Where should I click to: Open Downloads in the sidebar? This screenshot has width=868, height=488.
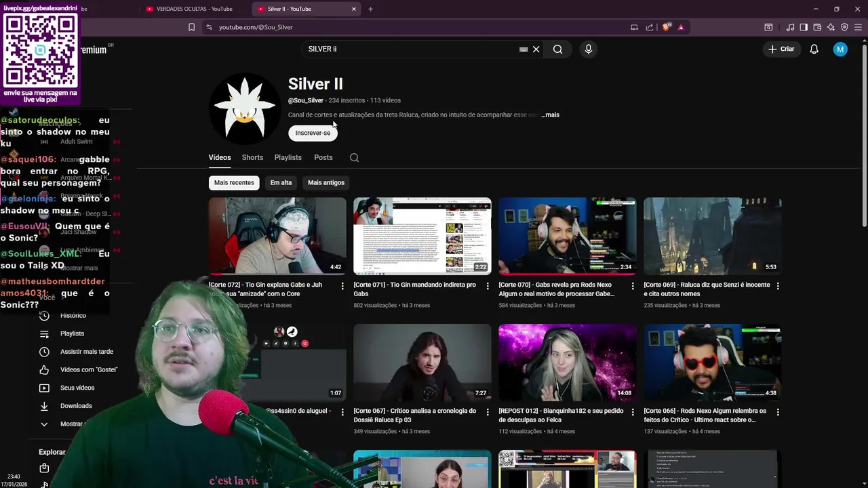pos(76,406)
